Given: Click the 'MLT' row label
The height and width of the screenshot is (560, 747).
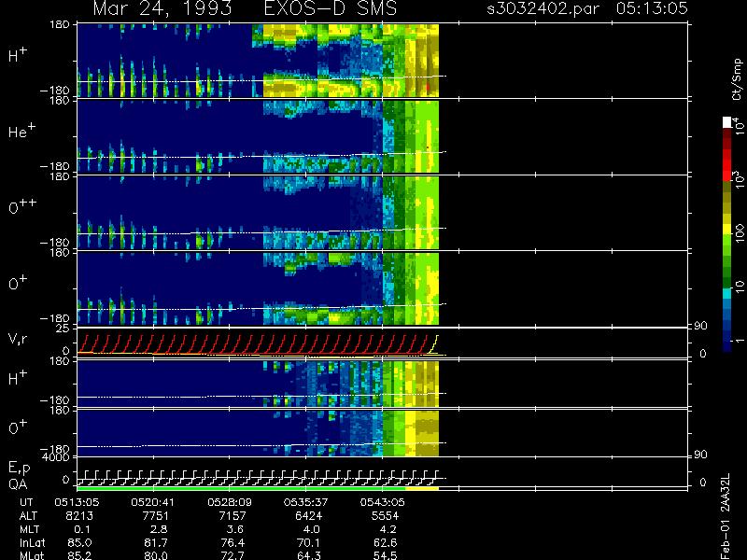Looking at the screenshot, I should coord(29,529).
